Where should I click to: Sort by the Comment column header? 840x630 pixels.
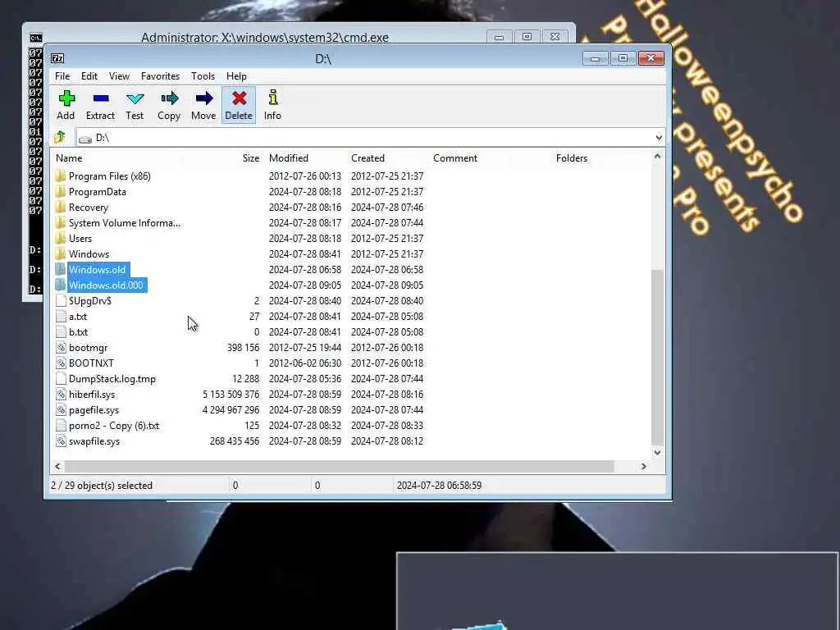pyautogui.click(x=454, y=158)
